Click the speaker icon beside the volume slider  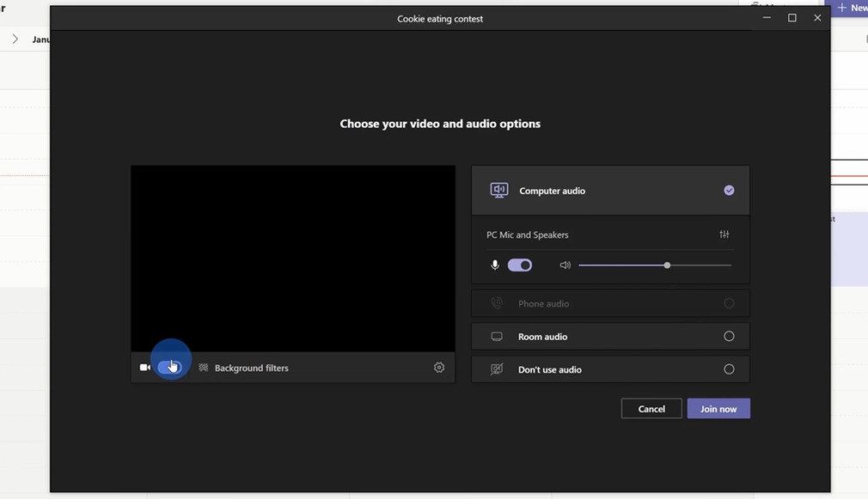coord(565,265)
